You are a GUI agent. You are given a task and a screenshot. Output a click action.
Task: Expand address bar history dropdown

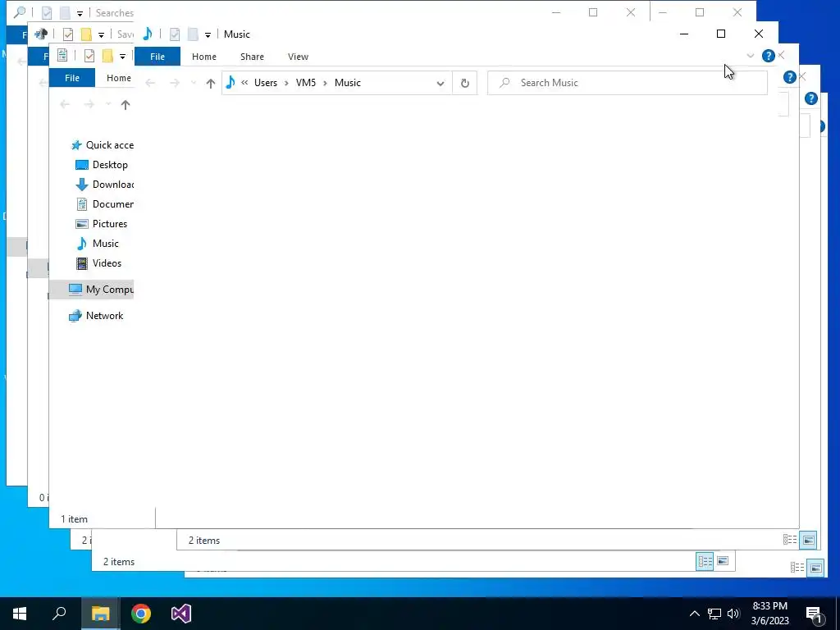coord(441,83)
